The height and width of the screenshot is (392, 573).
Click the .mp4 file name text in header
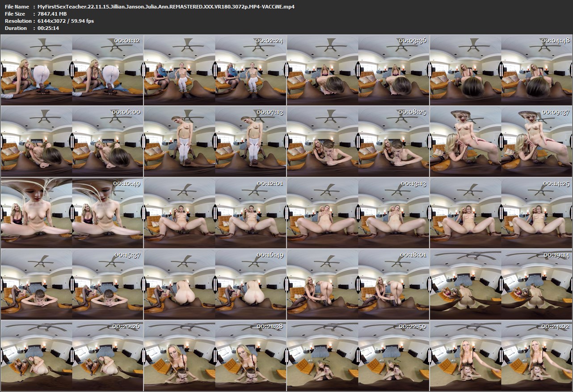pyautogui.click(x=166, y=7)
